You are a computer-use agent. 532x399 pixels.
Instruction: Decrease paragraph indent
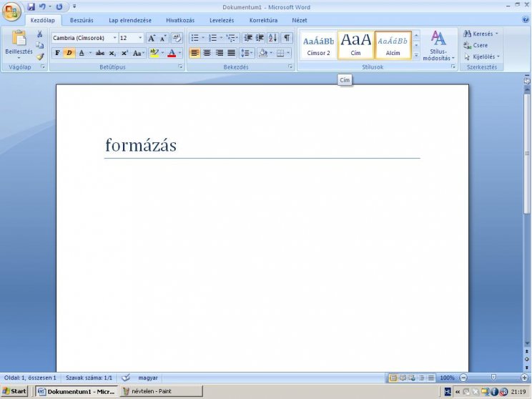[x=248, y=38]
